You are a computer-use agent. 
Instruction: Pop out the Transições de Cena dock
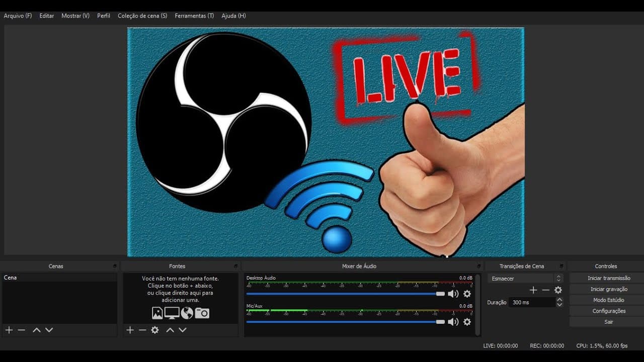coord(561,266)
